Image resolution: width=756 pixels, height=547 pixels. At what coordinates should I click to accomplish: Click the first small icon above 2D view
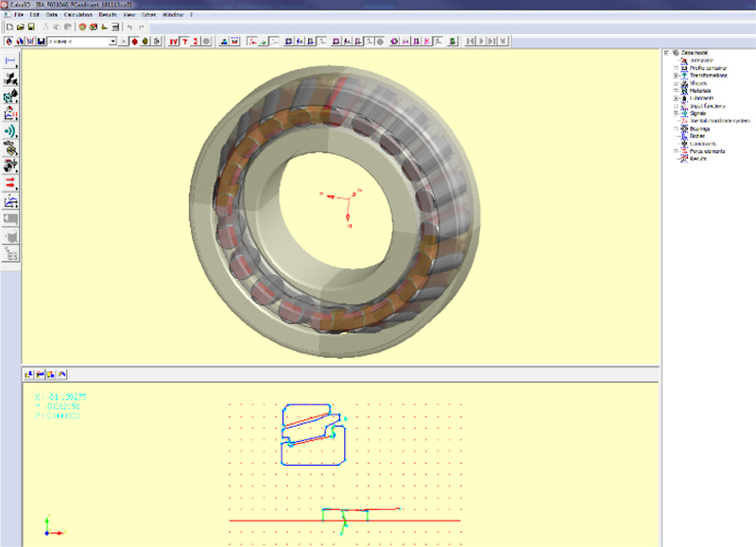[26, 373]
